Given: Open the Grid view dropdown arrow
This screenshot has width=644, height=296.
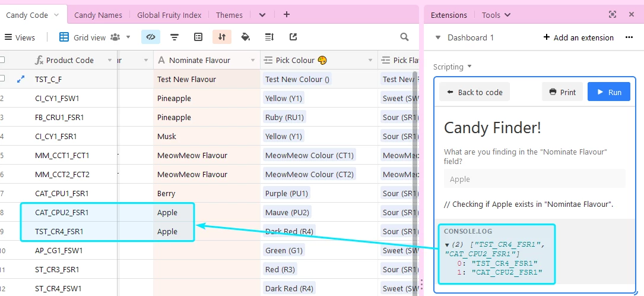Looking at the screenshot, I should [128, 37].
